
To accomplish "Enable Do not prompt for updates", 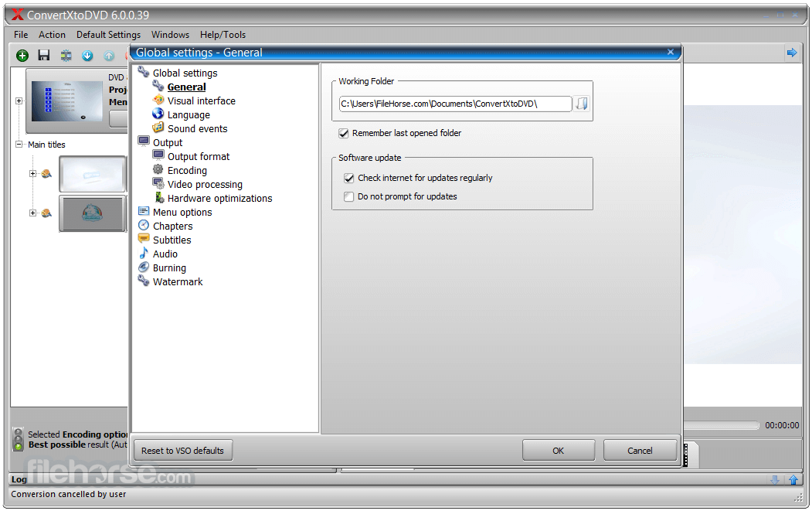I will tap(349, 196).
